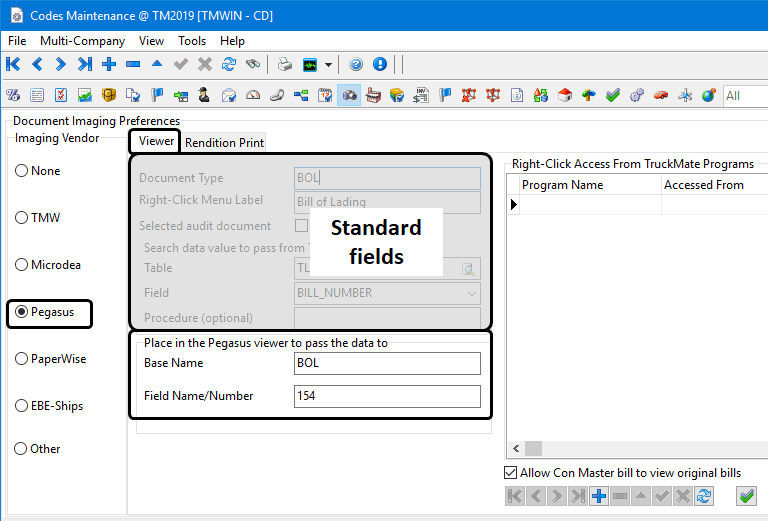Jump to last record in top toolbar

[x=85, y=64]
